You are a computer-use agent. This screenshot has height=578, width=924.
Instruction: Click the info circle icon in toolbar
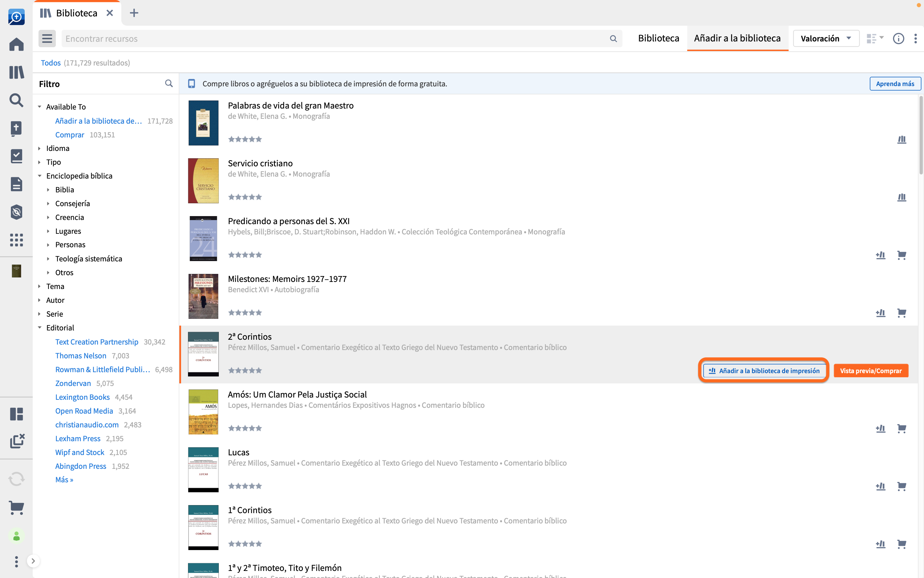[898, 39]
